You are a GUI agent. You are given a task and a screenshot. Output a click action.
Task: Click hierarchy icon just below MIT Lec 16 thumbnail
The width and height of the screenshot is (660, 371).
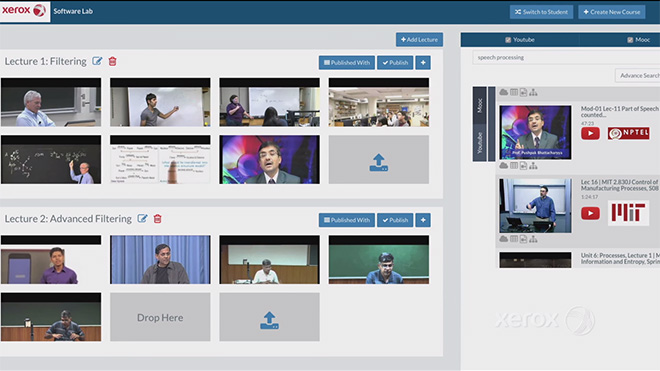[533, 239]
